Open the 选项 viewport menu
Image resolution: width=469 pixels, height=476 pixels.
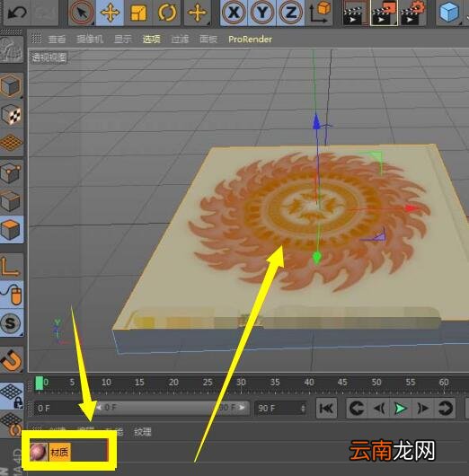[x=151, y=40]
